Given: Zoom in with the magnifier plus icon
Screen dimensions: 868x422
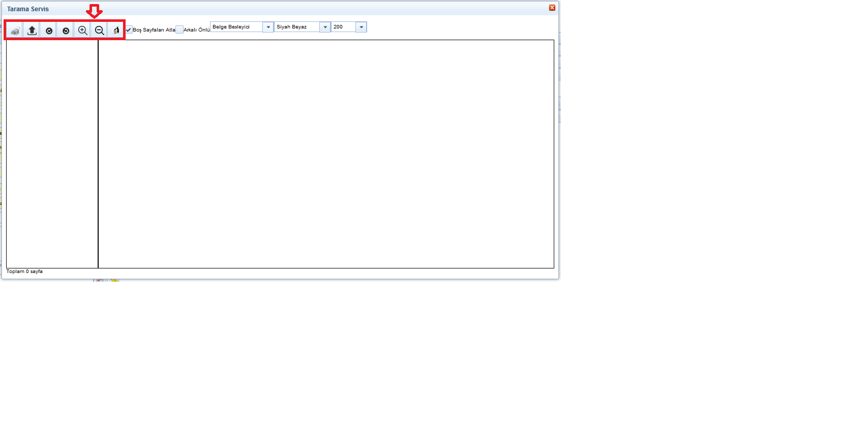Looking at the screenshot, I should pos(82,31).
